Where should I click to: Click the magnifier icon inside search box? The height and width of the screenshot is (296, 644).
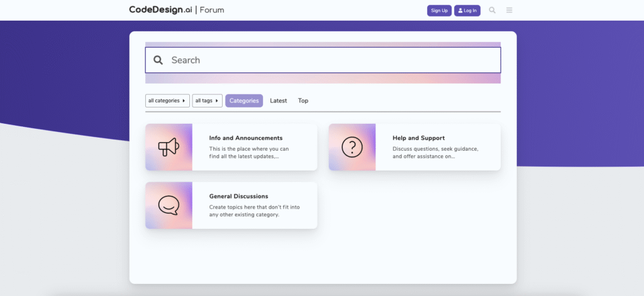tap(158, 60)
